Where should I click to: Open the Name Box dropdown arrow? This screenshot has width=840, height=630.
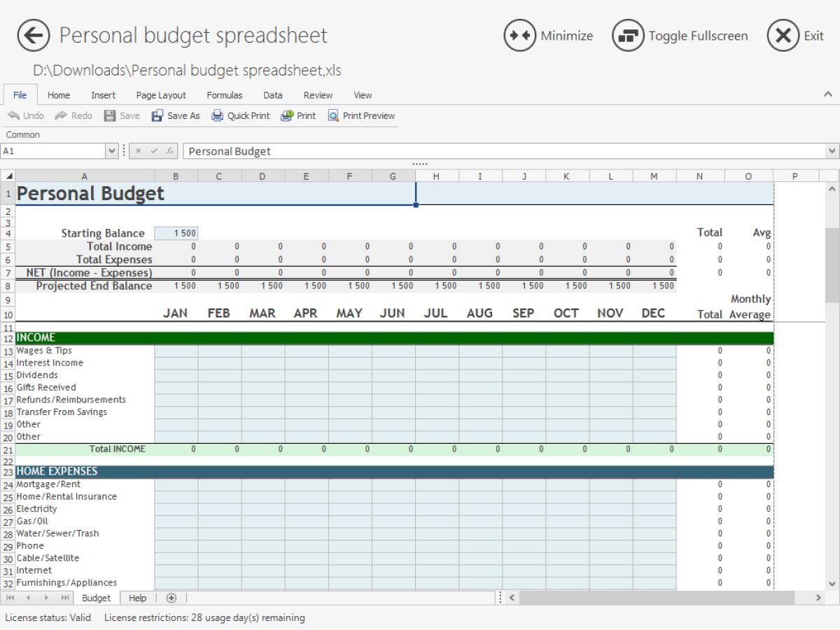111,150
